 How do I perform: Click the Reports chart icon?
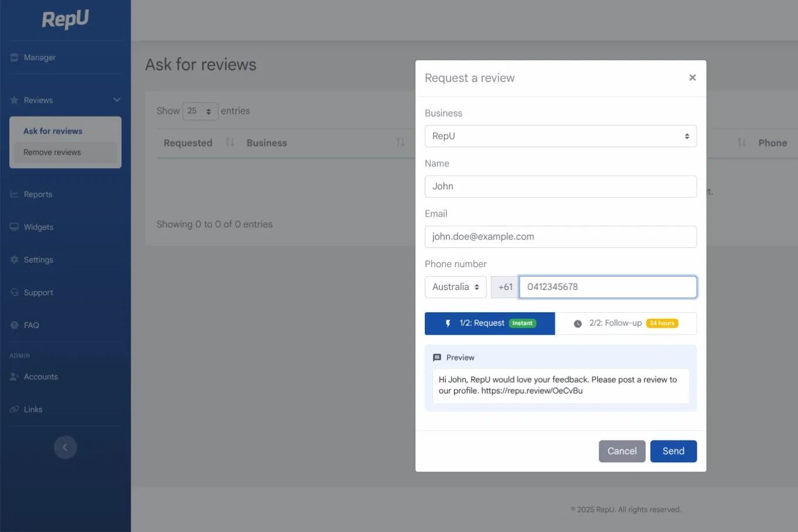coord(15,194)
